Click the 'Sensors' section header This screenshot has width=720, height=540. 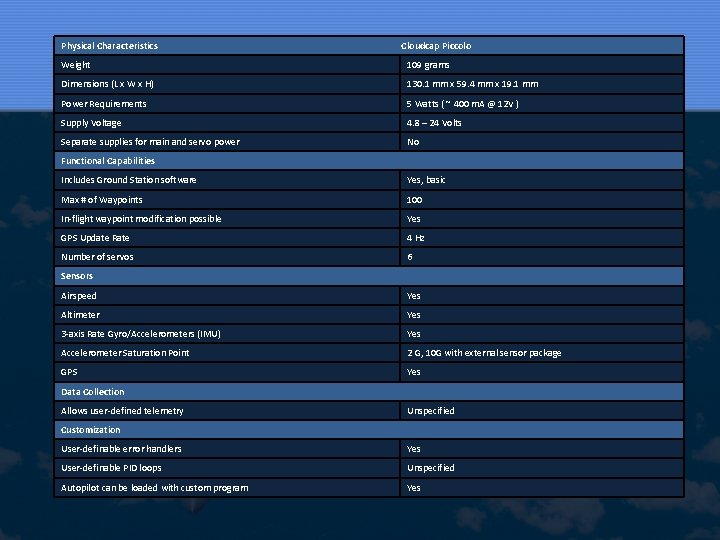(x=77, y=276)
